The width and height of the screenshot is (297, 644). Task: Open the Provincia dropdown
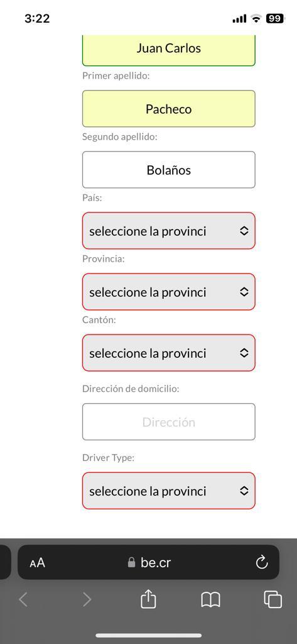(169, 292)
